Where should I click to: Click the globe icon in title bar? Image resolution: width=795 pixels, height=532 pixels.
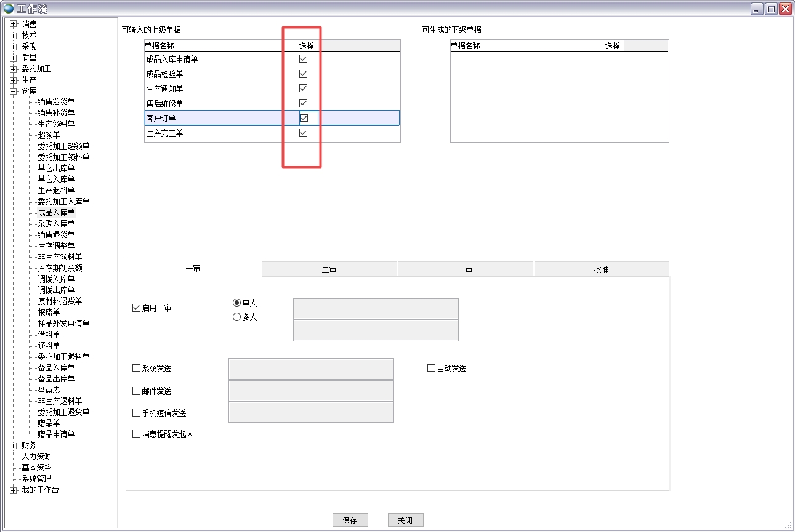(9, 9)
